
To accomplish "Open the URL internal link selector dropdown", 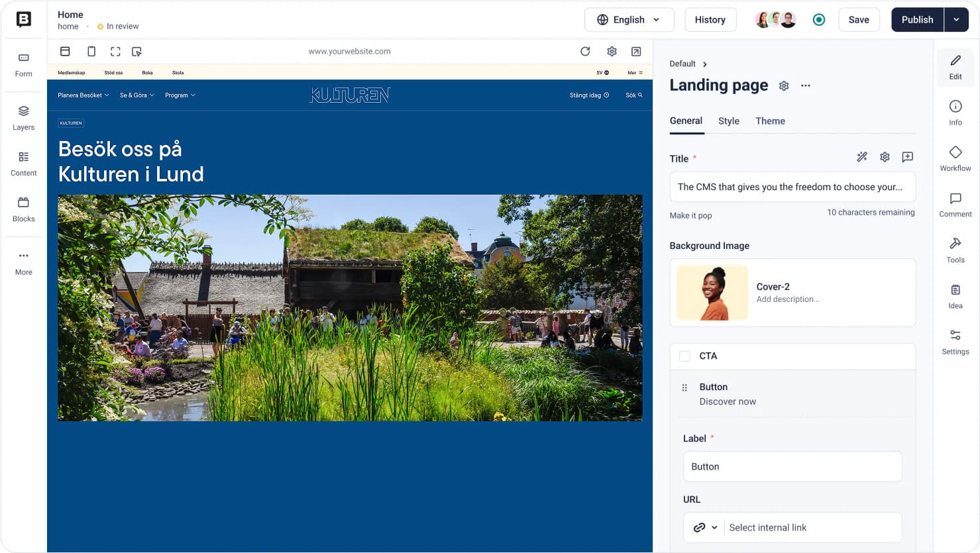I will [x=703, y=527].
